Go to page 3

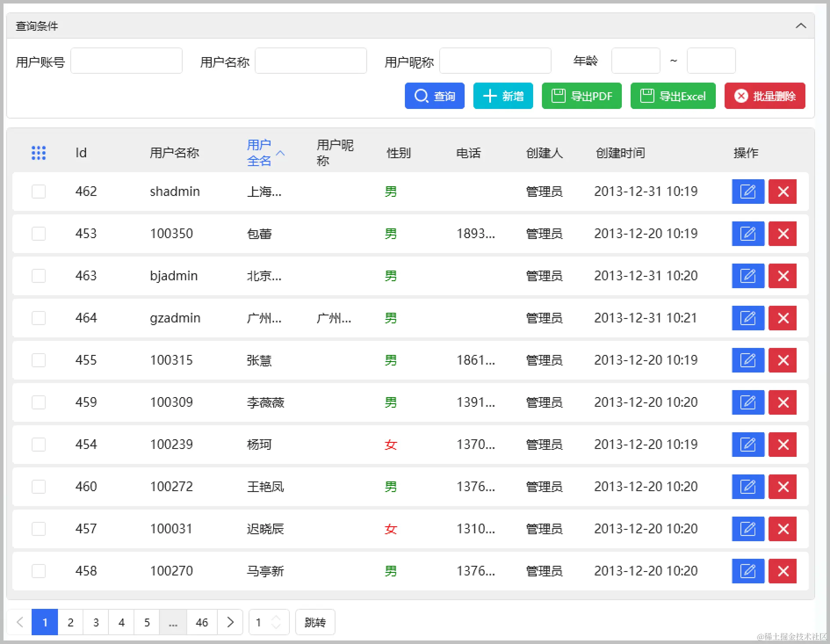tap(96, 622)
